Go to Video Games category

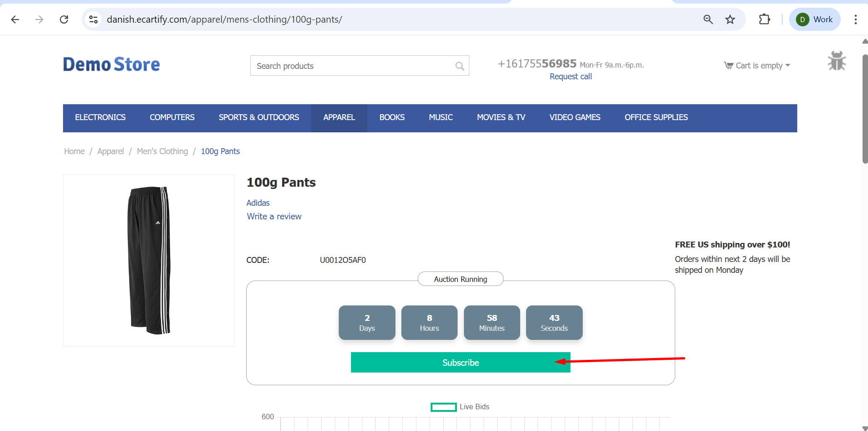(x=575, y=118)
